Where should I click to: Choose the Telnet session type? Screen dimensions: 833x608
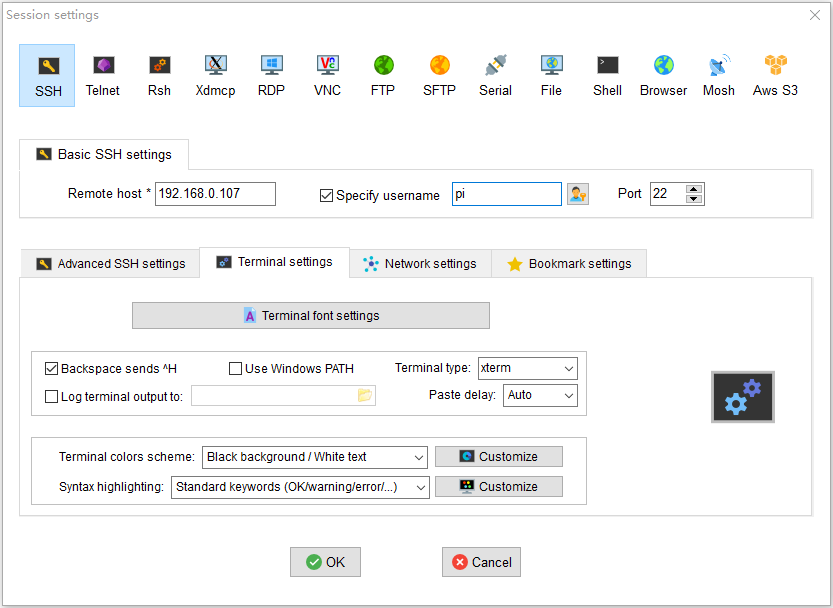tap(103, 75)
